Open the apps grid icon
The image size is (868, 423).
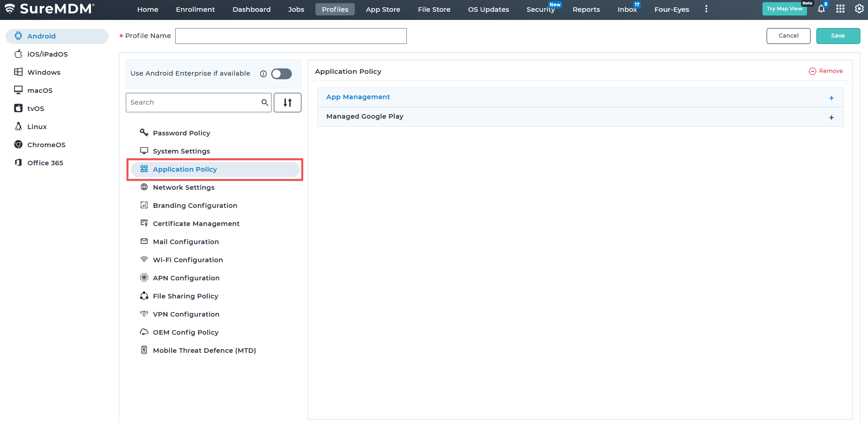pyautogui.click(x=840, y=9)
